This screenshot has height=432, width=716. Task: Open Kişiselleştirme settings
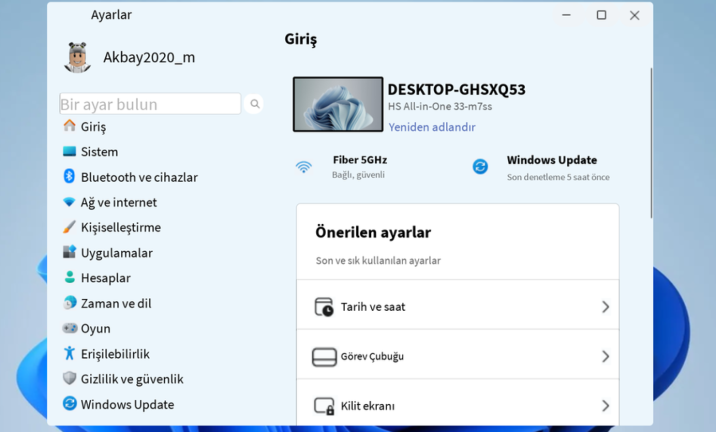121,227
